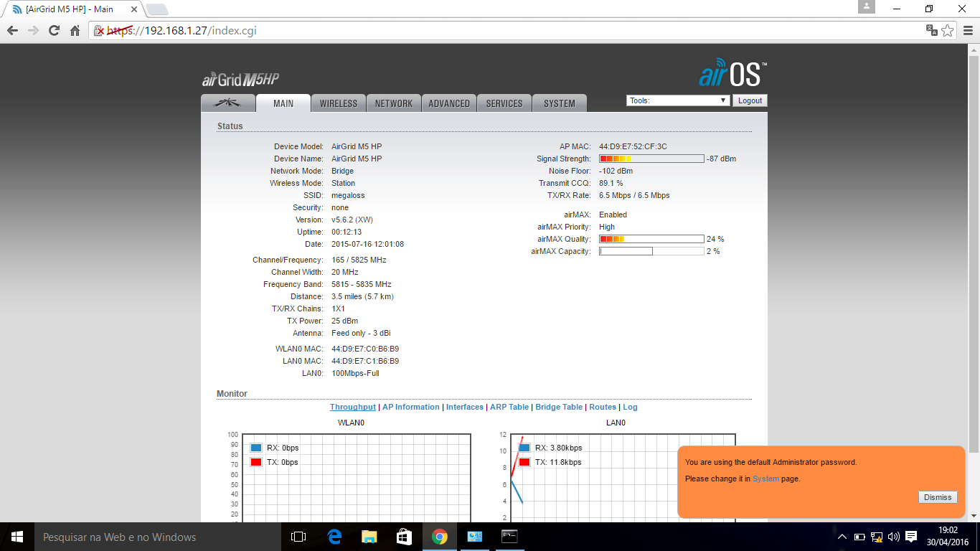This screenshot has width=980, height=551.
Task: Click the SSID value megaloss
Action: pos(348,195)
